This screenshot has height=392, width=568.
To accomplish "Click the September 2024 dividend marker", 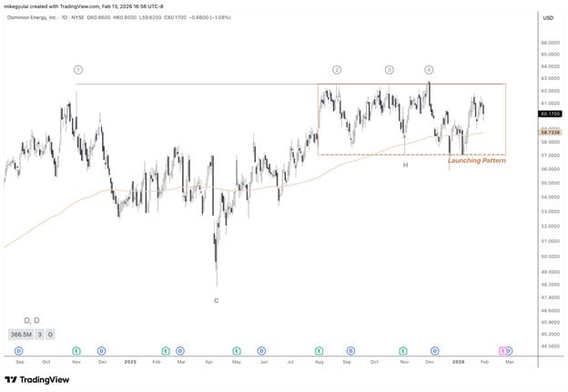I will pos(19,351).
